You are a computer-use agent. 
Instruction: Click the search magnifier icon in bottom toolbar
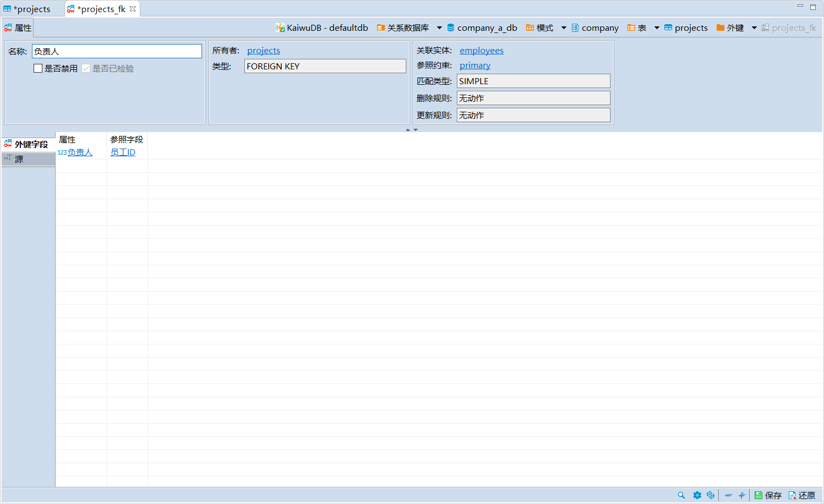[x=681, y=495]
